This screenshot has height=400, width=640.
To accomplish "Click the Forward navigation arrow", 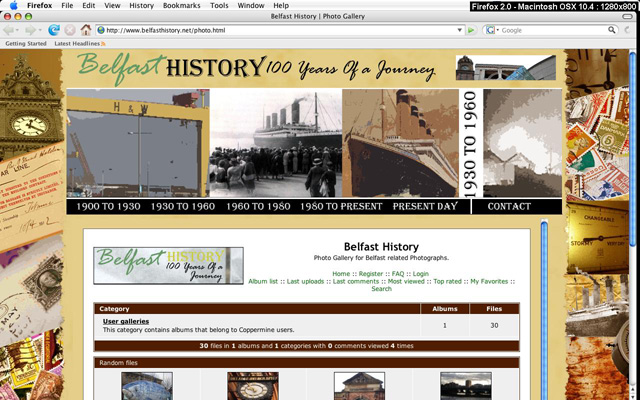I will click(30, 30).
